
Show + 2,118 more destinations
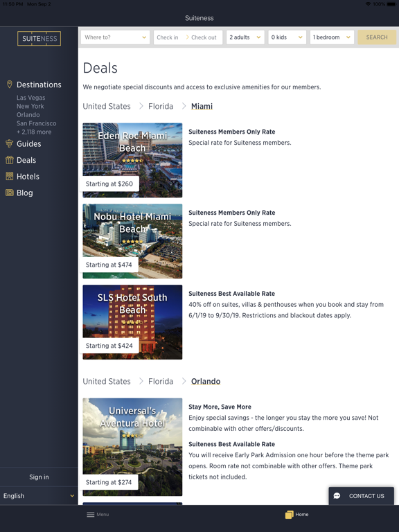34,132
